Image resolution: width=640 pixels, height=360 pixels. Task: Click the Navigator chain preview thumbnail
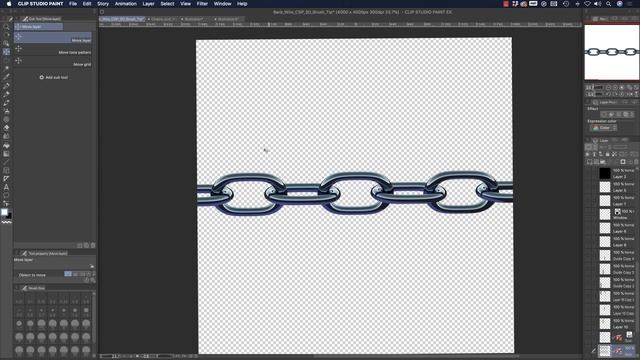coord(612,52)
